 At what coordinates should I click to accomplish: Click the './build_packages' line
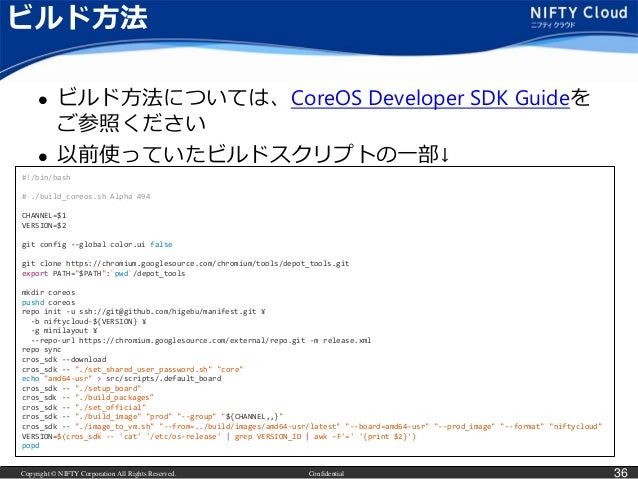point(87,398)
